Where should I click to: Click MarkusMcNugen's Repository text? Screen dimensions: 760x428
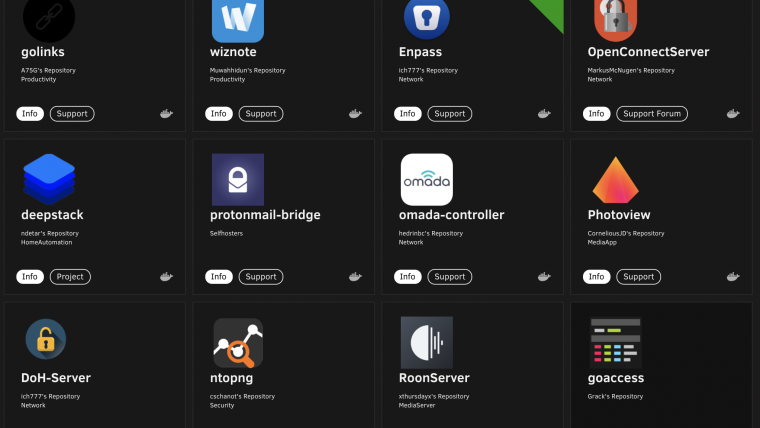pos(631,70)
